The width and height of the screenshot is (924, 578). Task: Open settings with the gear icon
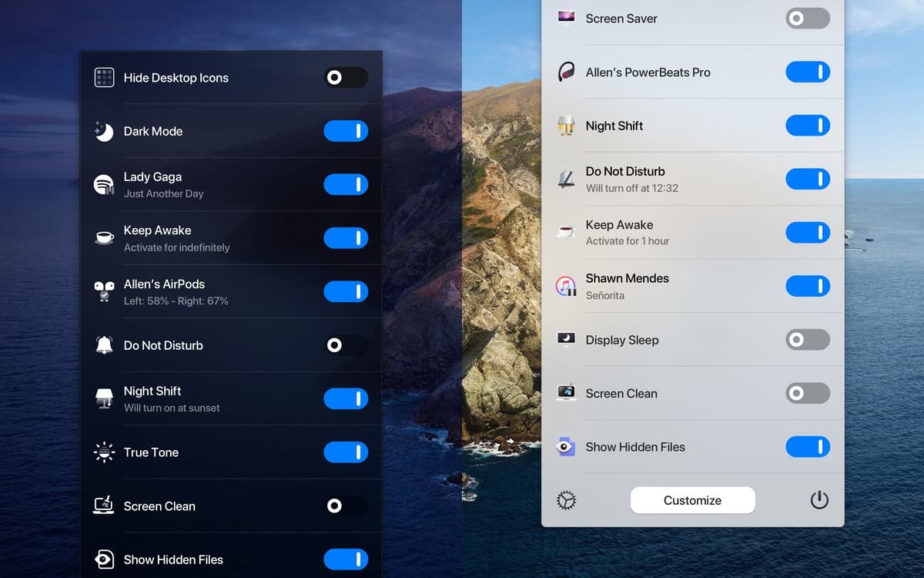click(566, 500)
